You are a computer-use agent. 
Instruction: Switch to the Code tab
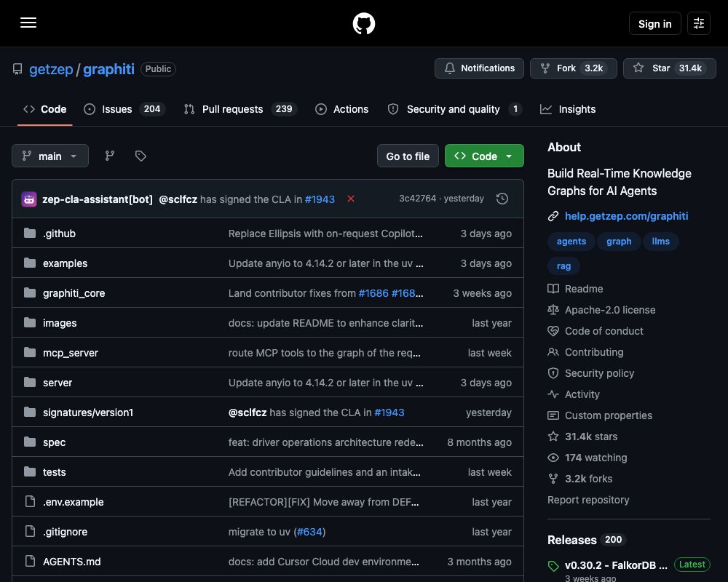45,109
